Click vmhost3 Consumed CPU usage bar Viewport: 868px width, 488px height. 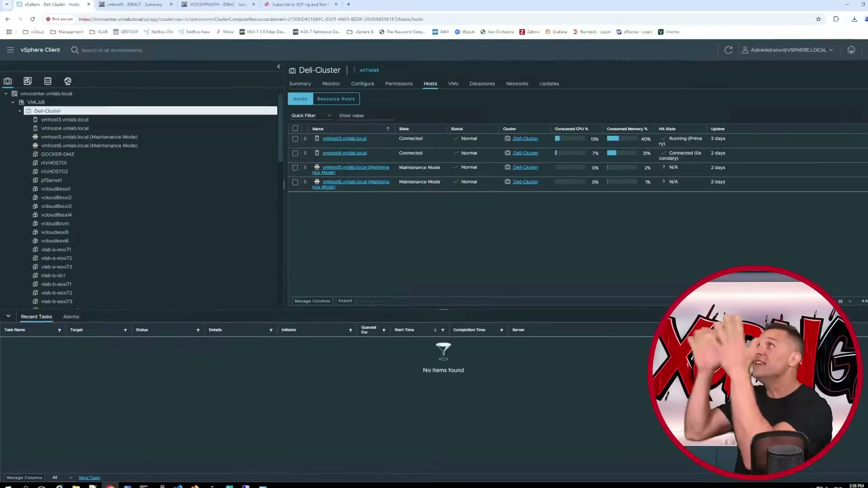[570, 139]
